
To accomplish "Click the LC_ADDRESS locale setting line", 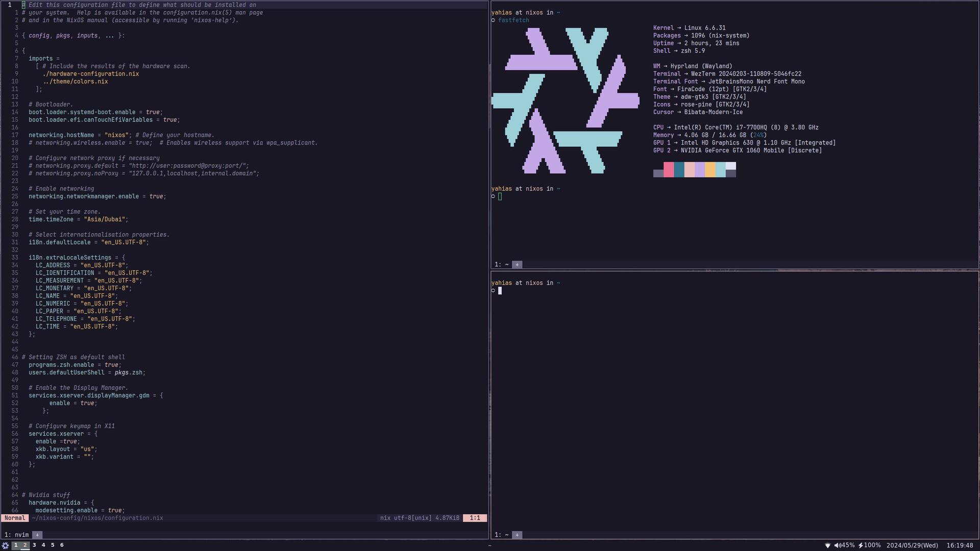I will click(82, 265).
